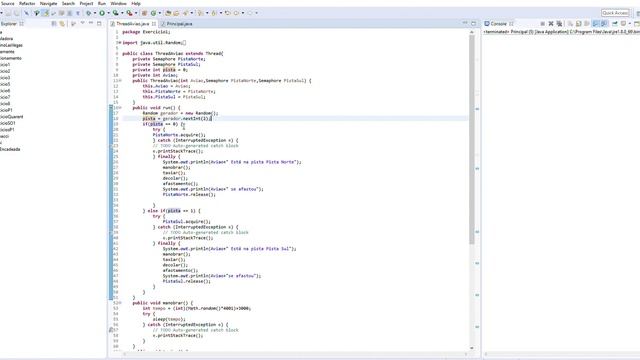640x360 pixels.
Task: Click the 'PistaNorte.acquire();' code line
Action: coord(179,135)
